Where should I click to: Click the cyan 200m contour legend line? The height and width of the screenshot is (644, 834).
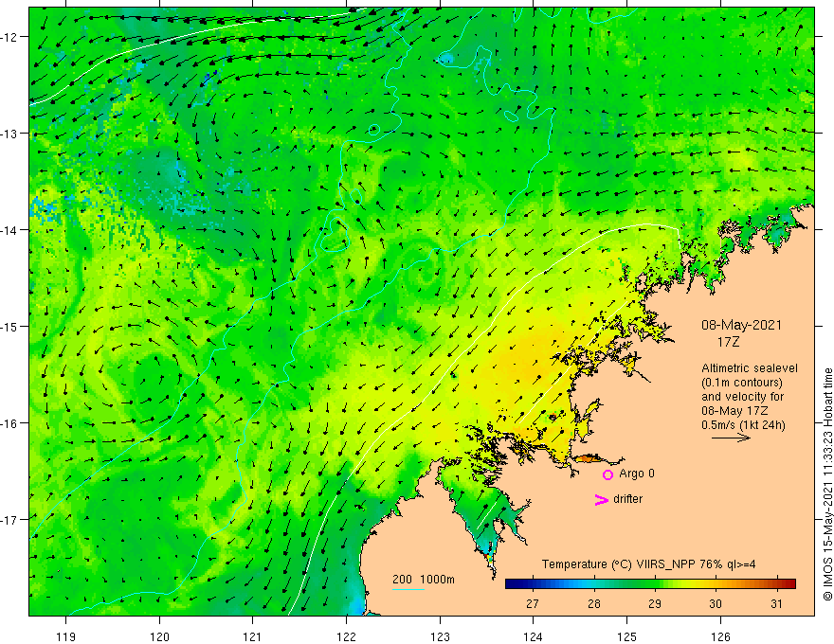click(408, 589)
